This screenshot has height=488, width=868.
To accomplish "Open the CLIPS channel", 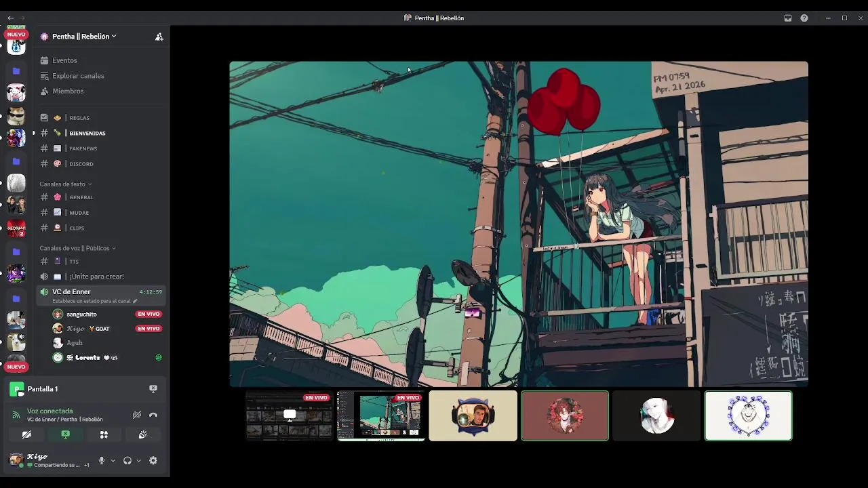I will (x=100, y=228).
